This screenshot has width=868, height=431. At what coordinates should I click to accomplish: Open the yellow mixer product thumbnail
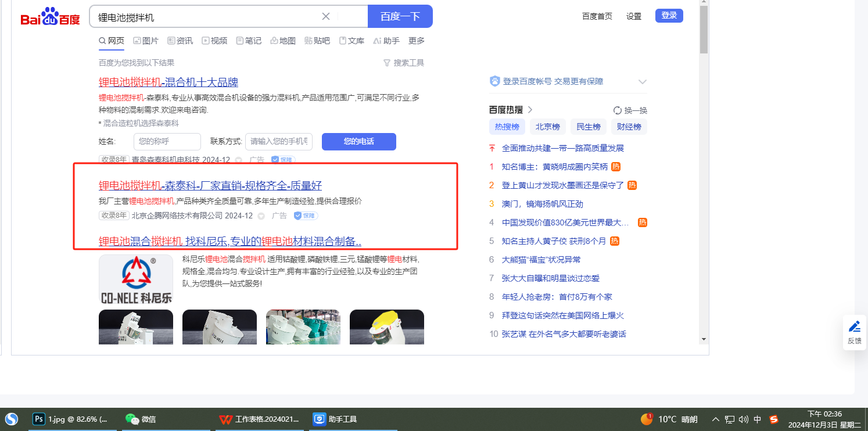[x=387, y=327]
